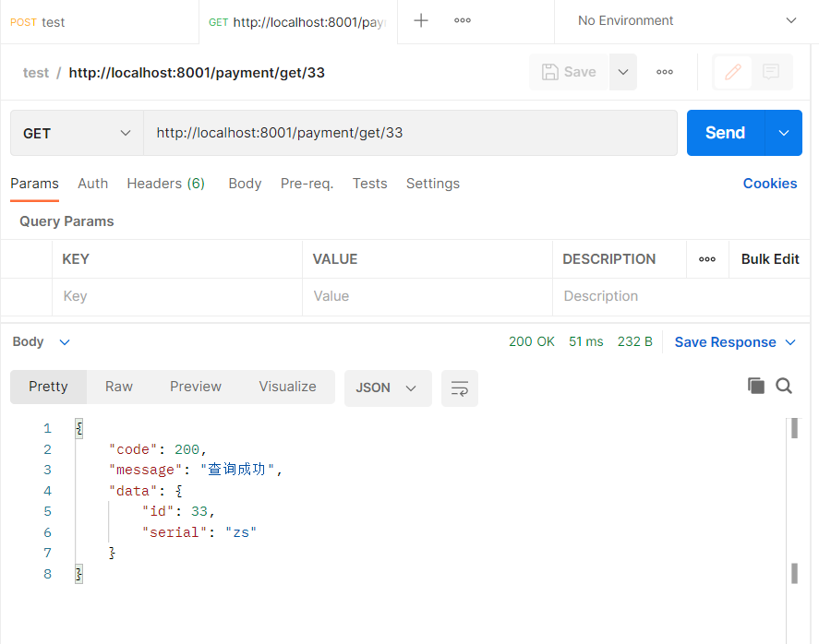This screenshot has width=819, height=644.
Task: Open the comments icon
Action: pyautogui.click(x=771, y=72)
